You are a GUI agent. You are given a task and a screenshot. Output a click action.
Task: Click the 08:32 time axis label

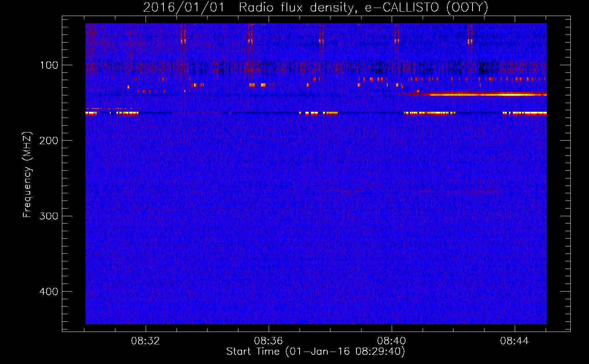(x=145, y=341)
